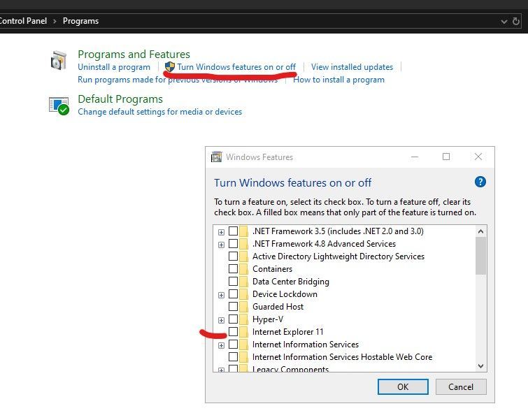Open the address bar history dropdown

(x=504, y=22)
